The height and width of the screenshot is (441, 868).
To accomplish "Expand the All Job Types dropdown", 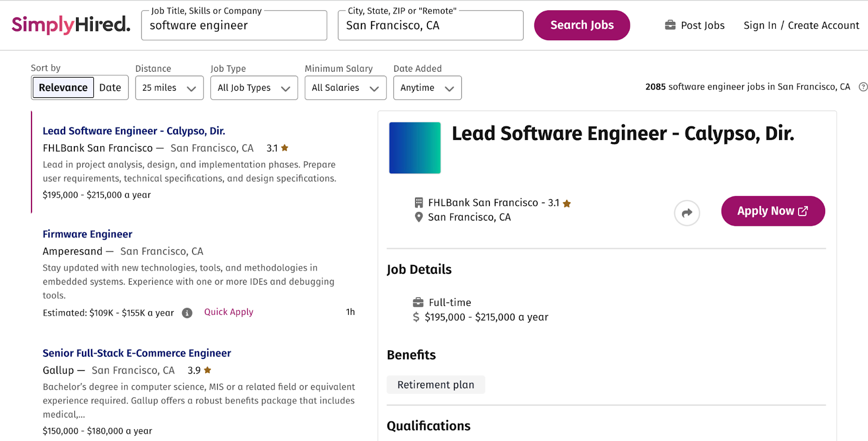I will (x=254, y=88).
